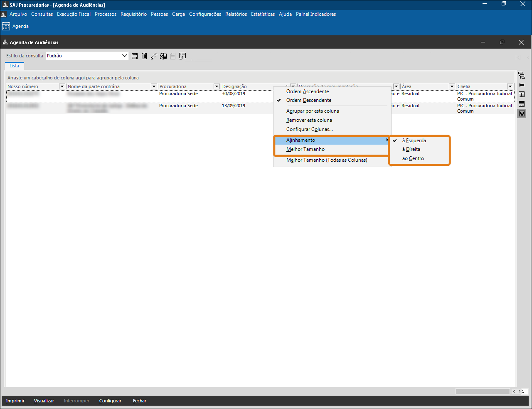Click the Imprimir button
The width and height of the screenshot is (532, 409).
[x=15, y=401]
